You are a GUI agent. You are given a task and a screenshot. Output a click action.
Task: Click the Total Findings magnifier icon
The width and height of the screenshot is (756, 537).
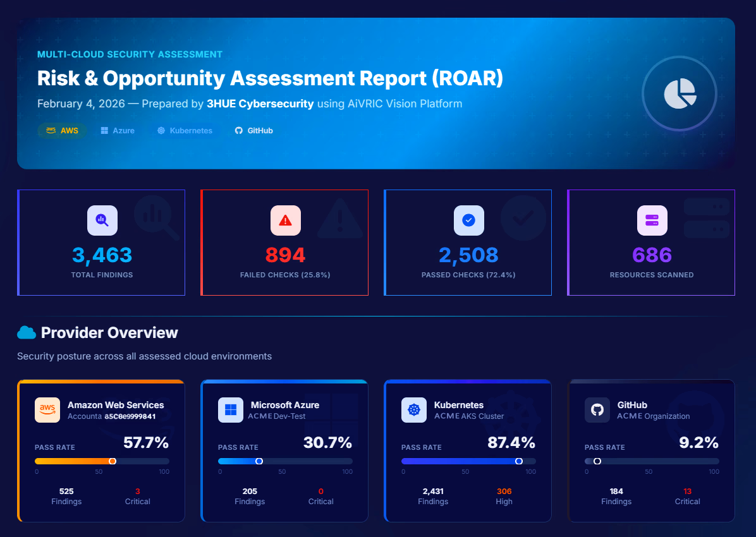[x=102, y=220]
